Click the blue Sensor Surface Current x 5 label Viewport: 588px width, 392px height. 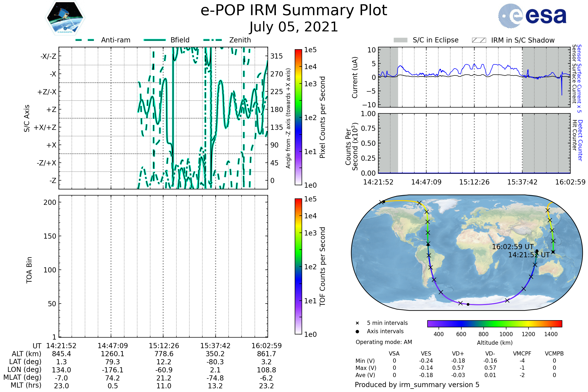tap(579, 78)
